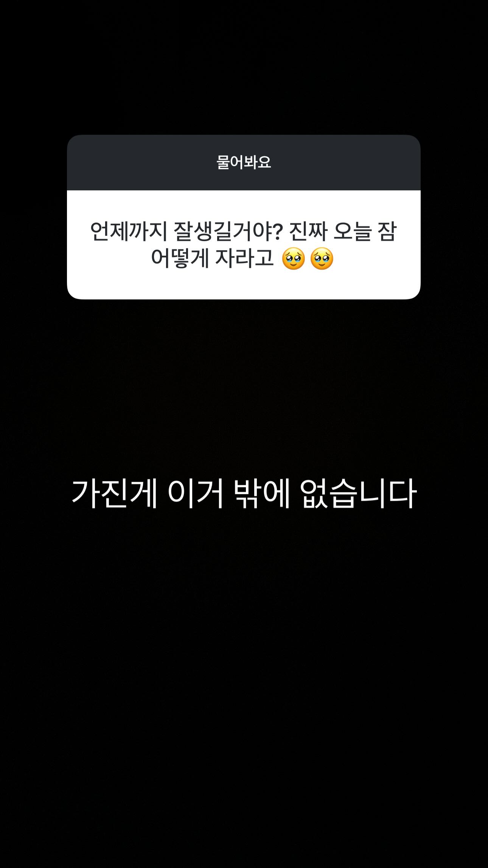The image size is (488, 868).
Task: Tap black background above the question sticker
Action: pos(244,67)
